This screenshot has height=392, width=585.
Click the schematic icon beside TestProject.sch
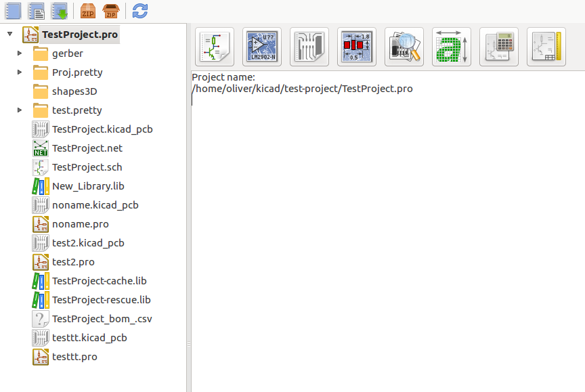coord(41,167)
